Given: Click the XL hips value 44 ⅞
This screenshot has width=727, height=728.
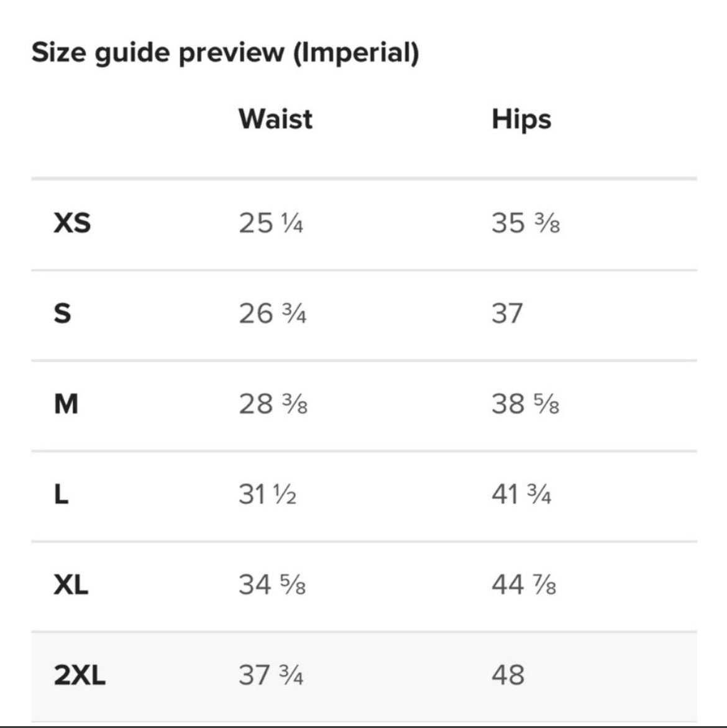Looking at the screenshot, I should [524, 585].
